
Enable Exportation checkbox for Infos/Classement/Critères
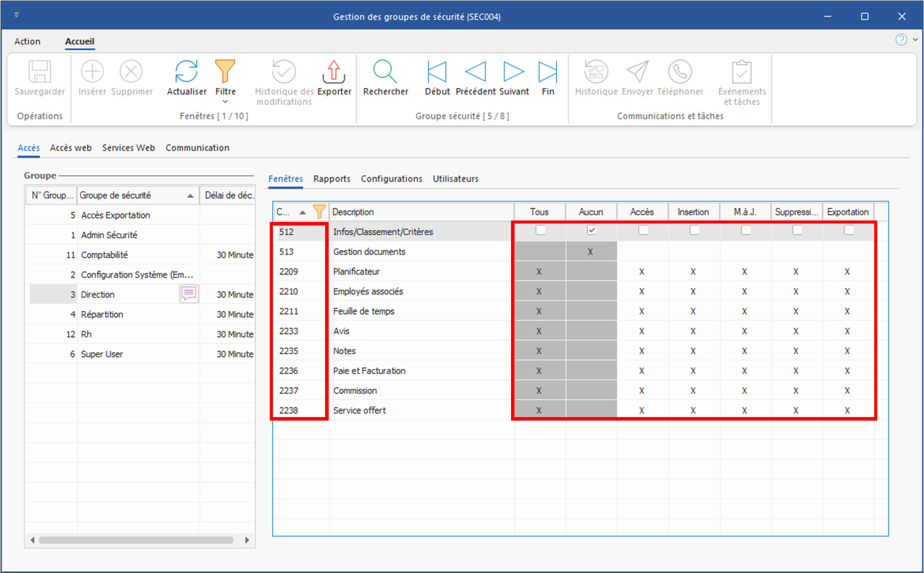click(x=849, y=230)
